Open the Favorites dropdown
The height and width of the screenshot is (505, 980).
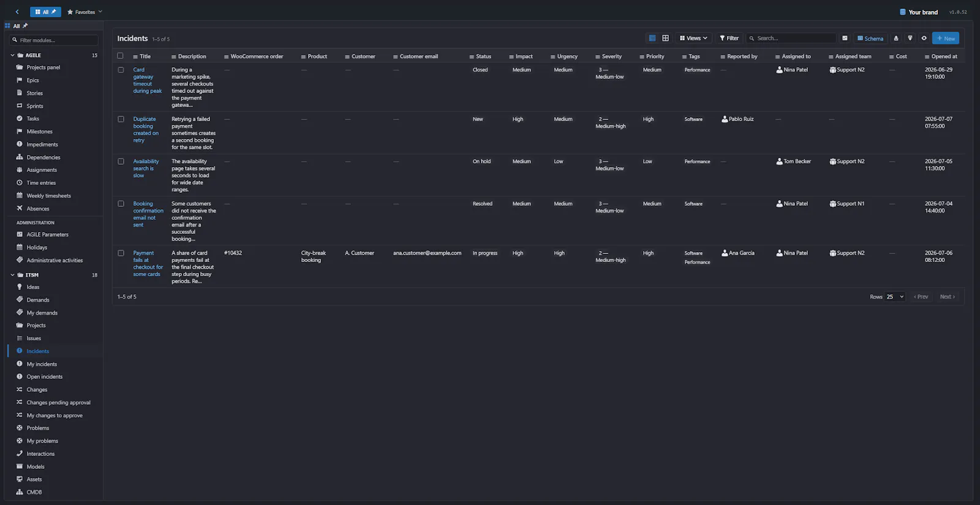point(85,12)
